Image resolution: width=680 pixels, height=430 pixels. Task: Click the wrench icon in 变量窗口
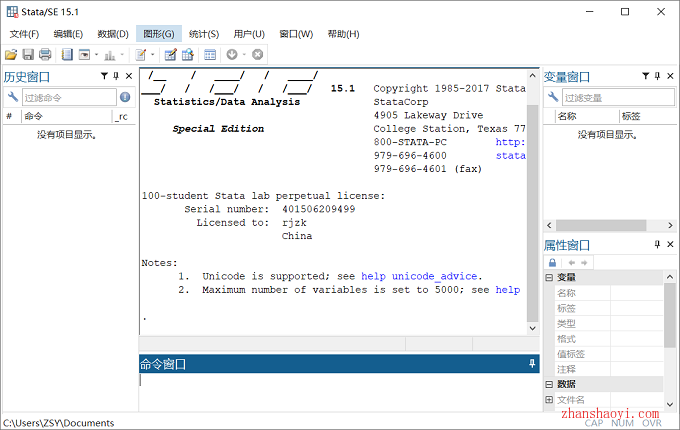[x=553, y=97]
